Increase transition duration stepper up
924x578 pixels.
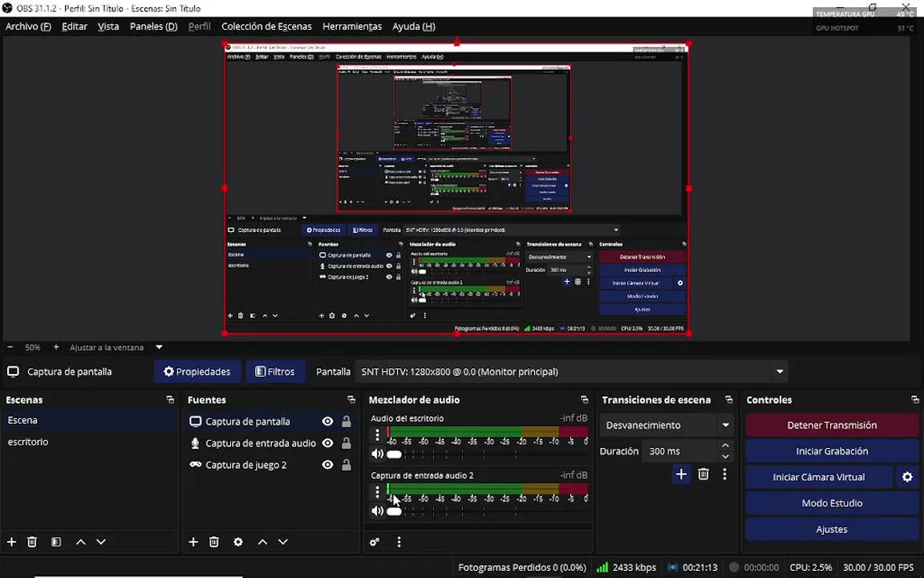click(x=726, y=446)
